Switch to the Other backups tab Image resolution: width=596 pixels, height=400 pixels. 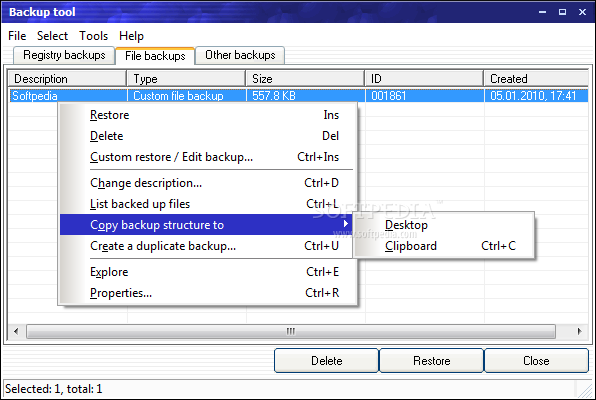[240, 55]
